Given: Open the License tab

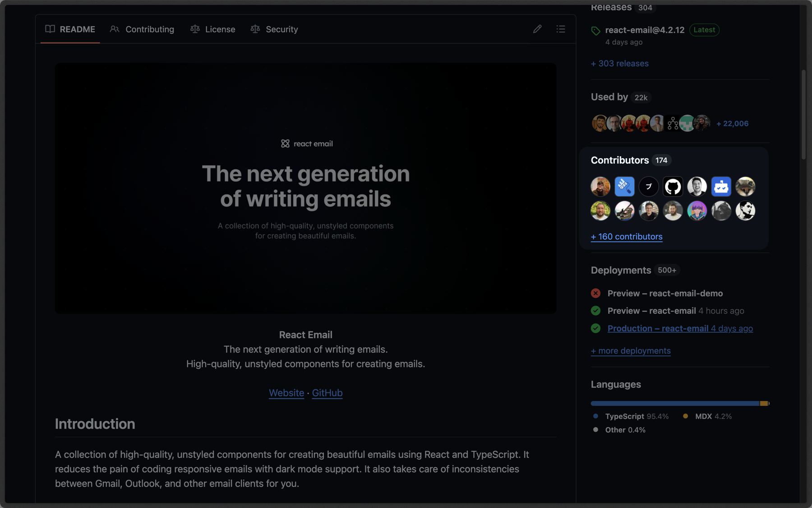Looking at the screenshot, I should point(213,29).
